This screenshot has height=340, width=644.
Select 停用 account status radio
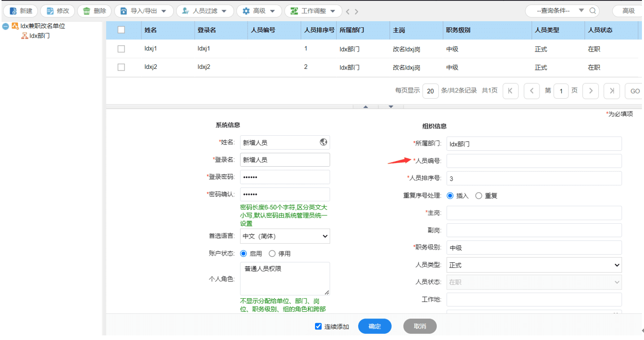pyautogui.click(x=272, y=254)
